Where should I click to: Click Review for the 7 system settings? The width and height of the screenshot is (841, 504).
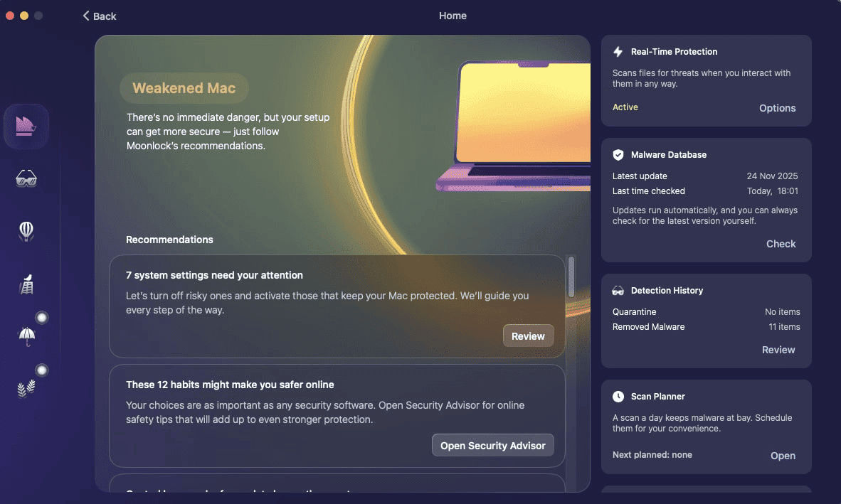point(528,336)
